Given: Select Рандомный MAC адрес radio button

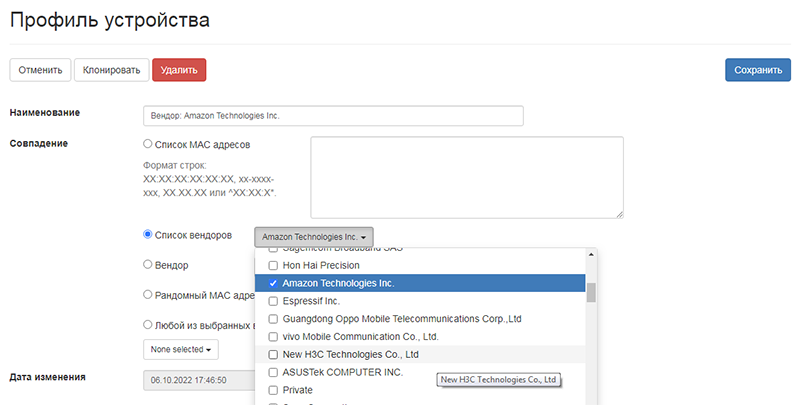Looking at the screenshot, I should (x=149, y=295).
